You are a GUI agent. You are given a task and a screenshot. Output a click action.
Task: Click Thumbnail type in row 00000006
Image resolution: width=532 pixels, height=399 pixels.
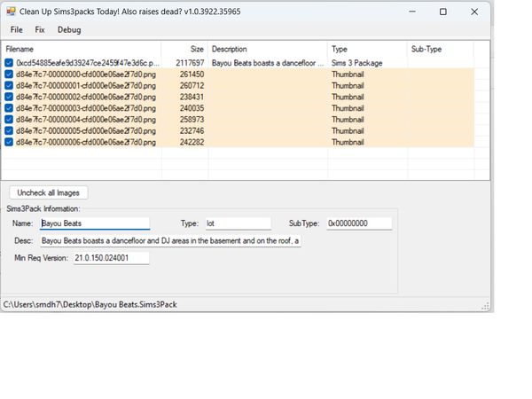point(348,142)
